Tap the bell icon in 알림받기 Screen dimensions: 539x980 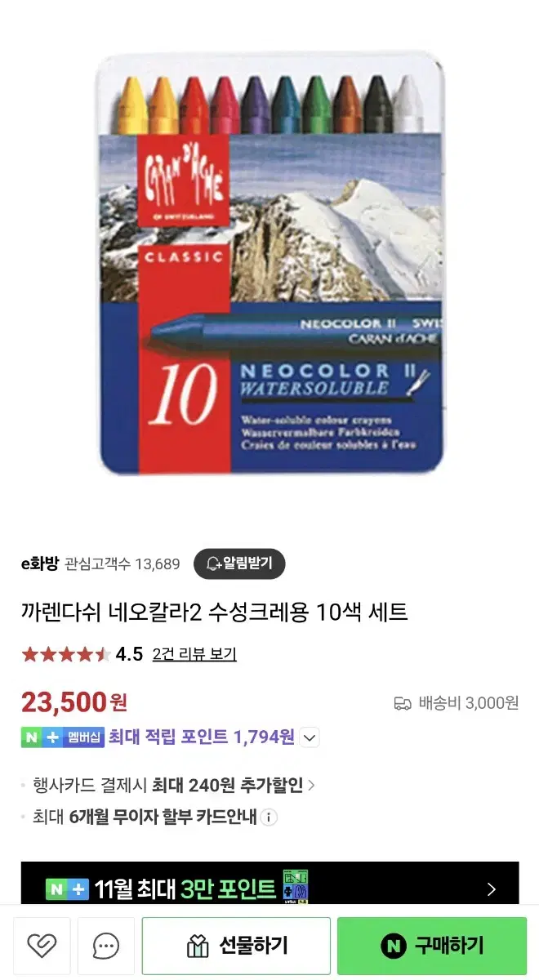point(213,563)
